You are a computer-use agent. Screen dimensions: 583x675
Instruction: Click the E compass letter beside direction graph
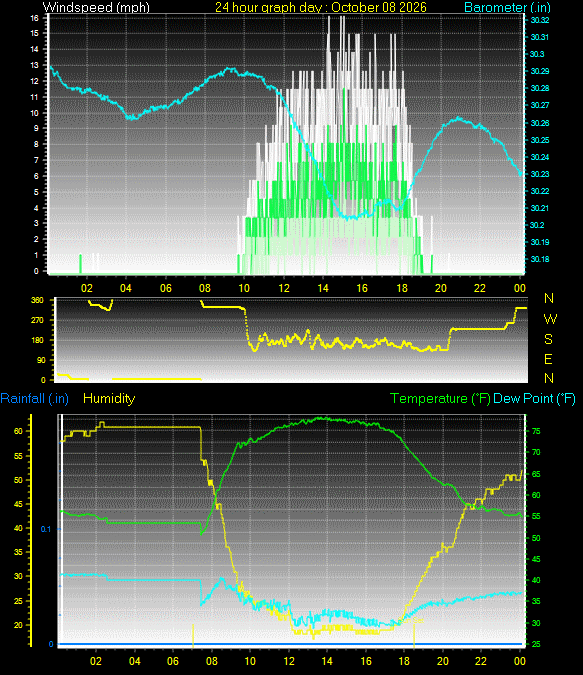(x=548, y=359)
